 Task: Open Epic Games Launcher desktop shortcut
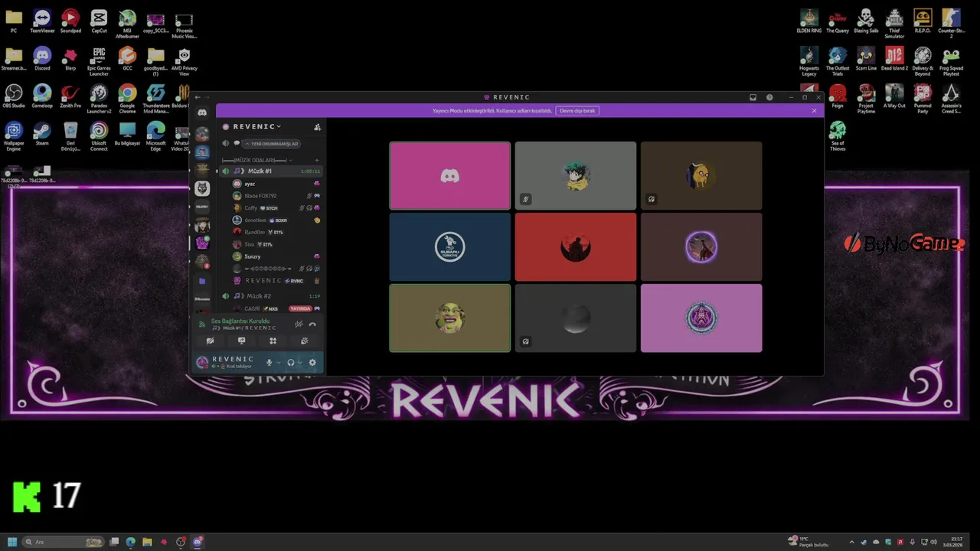coord(99,60)
